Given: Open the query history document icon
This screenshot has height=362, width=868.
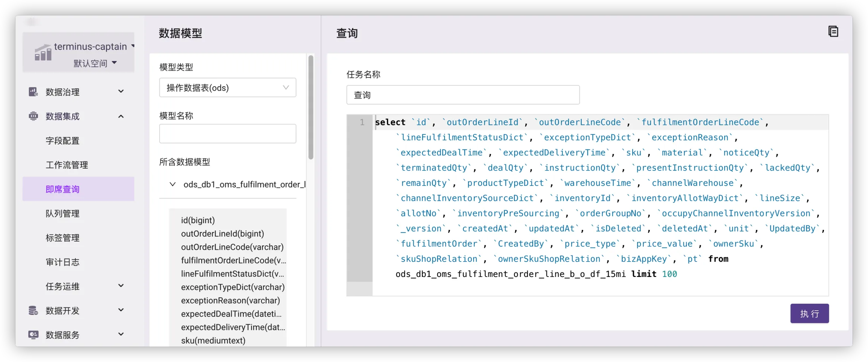Looking at the screenshot, I should tap(833, 32).
